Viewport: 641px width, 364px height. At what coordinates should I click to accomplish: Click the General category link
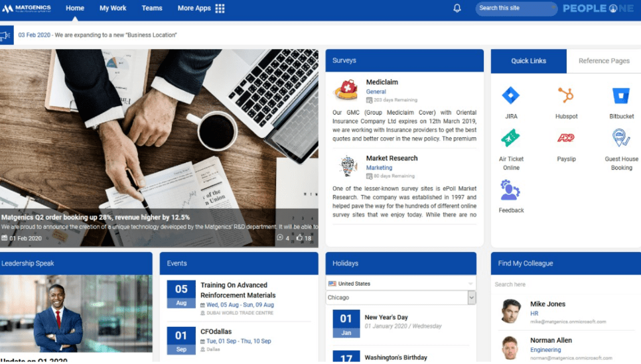pyautogui.click(x=376, y=92)
